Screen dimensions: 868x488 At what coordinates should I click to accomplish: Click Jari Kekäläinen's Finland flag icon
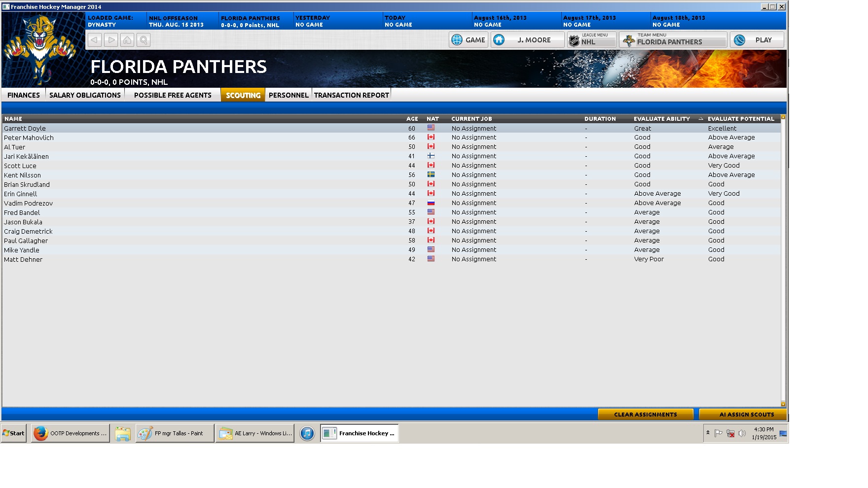[431, 156]
